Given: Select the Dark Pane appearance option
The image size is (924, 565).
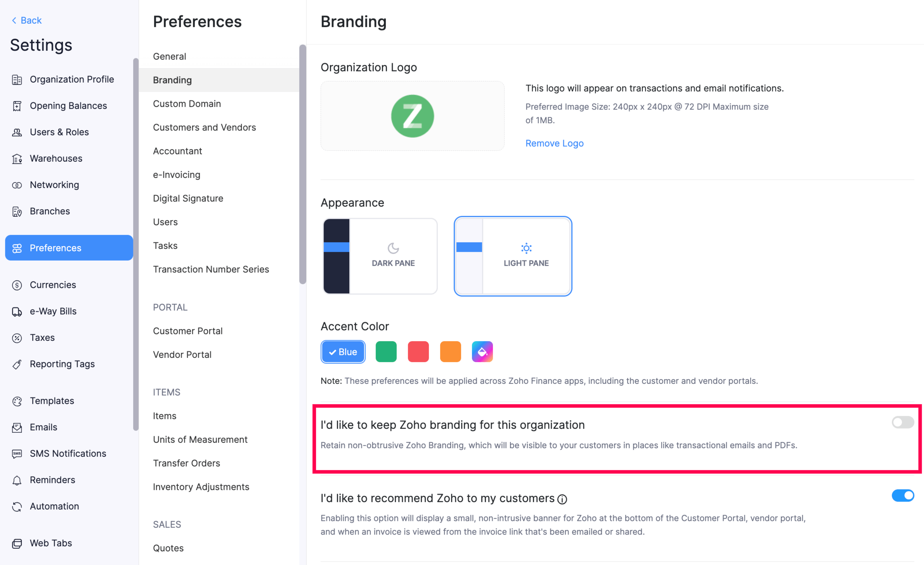Looking at the screenshot, I should (x=380, y=256).
